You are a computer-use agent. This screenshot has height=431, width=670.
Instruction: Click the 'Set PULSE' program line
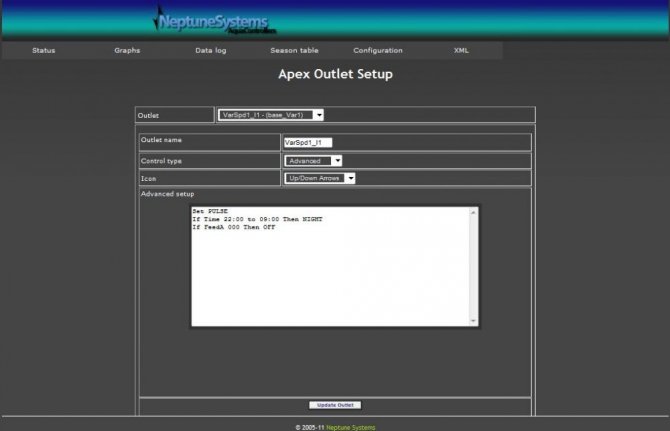[x=210, y=211]
